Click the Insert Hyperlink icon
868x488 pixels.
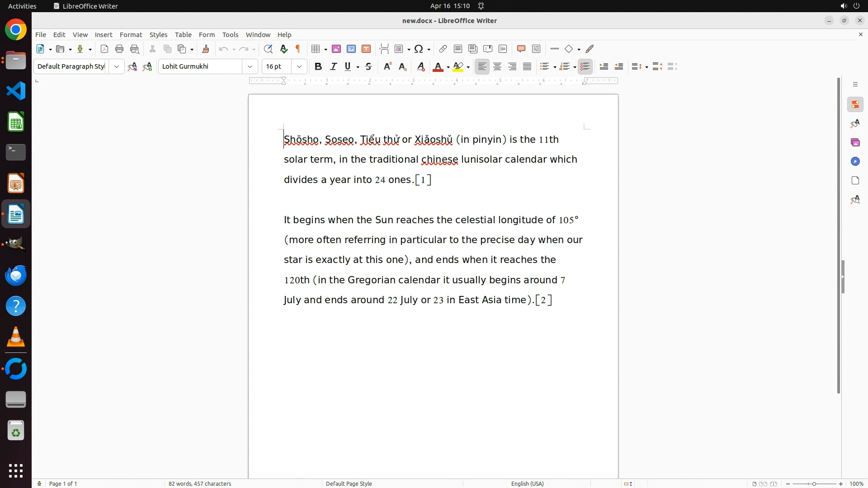(x=443, y=49)
